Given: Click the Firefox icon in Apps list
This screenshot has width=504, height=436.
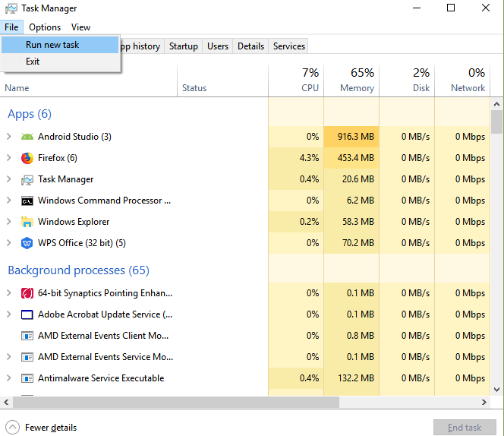Looking at the screenshot, I should [x=27, y=158].
